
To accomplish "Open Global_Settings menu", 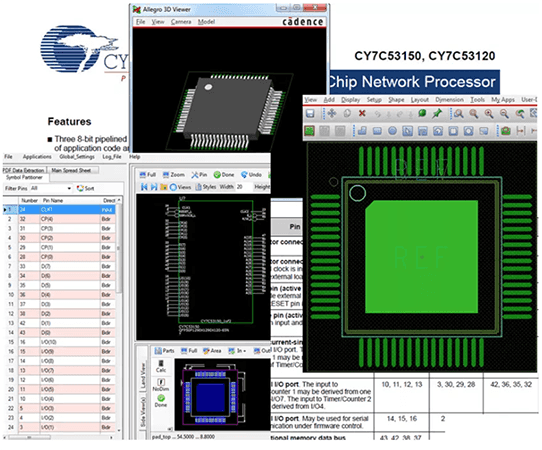I will click(x=77, y=157).
